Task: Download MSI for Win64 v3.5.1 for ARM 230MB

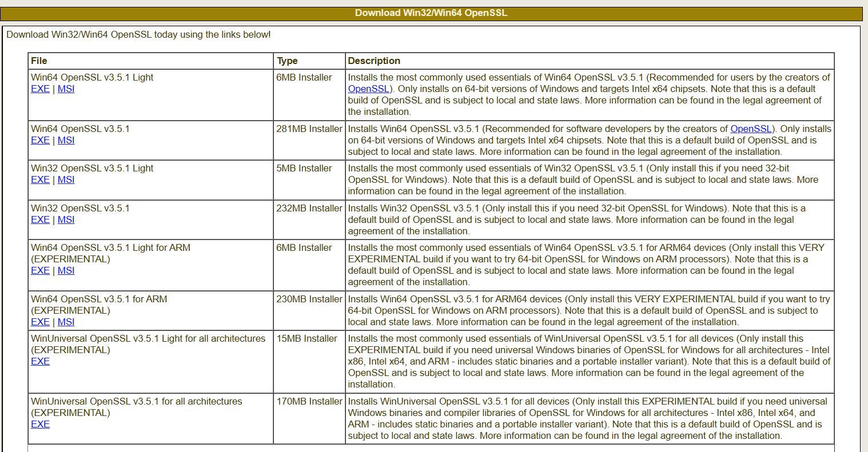Action: click(x=66, y=322)
